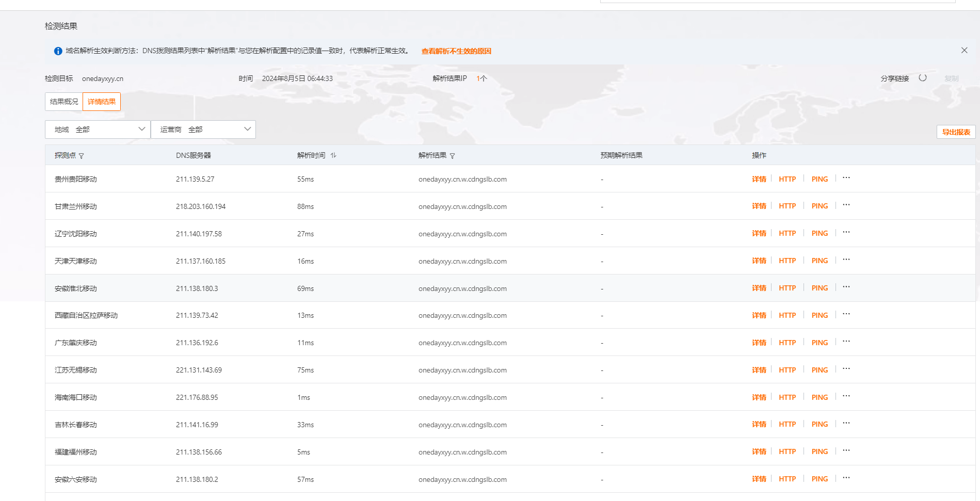This screenshot has width=980, height=501.
Task: Click 导出报表 export button
Action: coord(956,132)
